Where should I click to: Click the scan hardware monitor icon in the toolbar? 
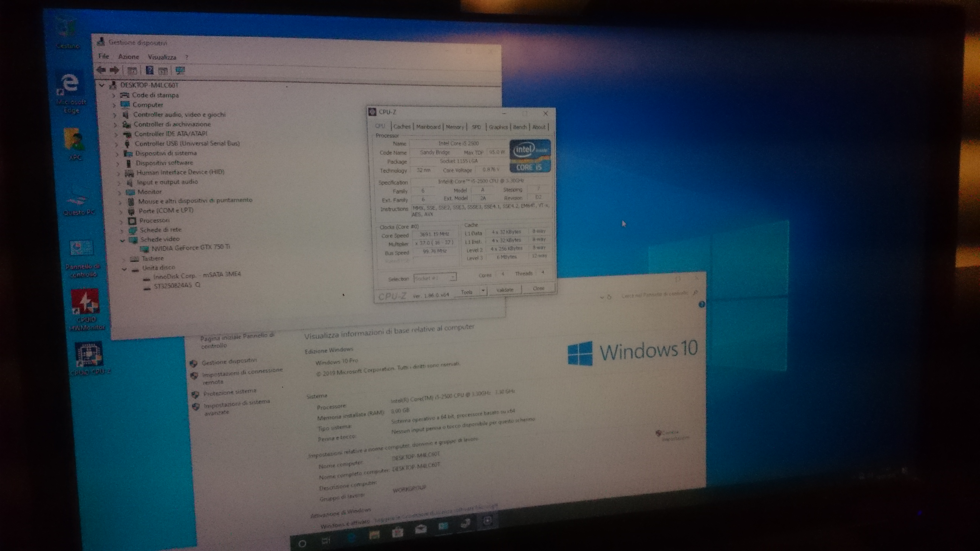tap(180, 71)
